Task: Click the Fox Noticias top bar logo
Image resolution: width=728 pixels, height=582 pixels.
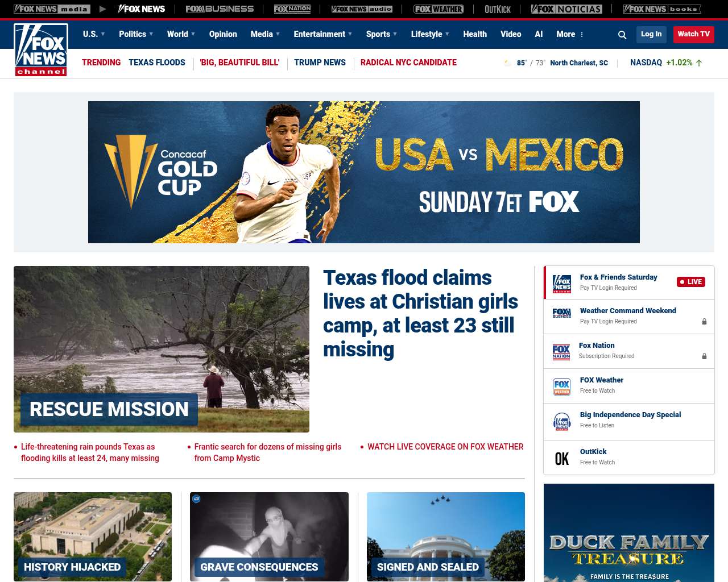Action: pyautogui.click(x=566, y=9)
